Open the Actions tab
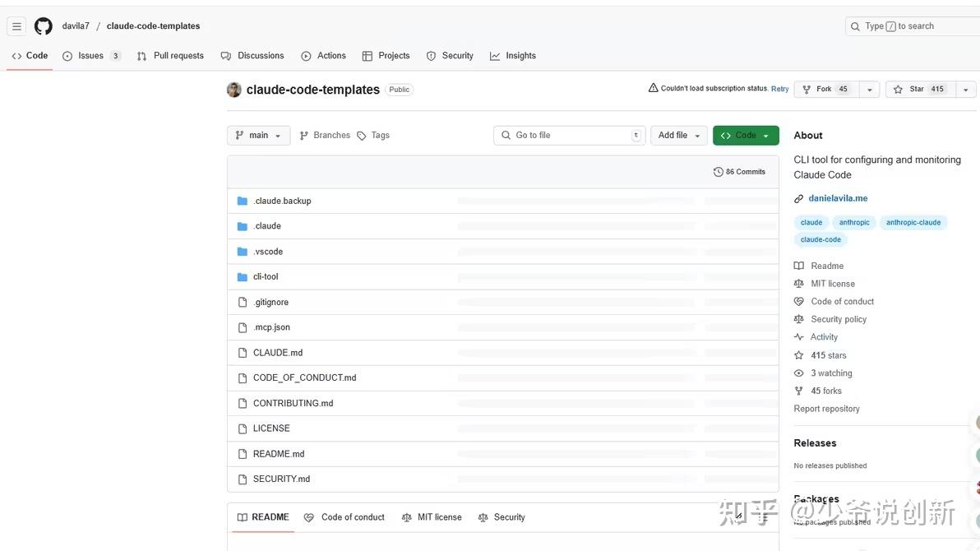Image resolution: width=980 pixels, height=551 pixels. (323, 56)
